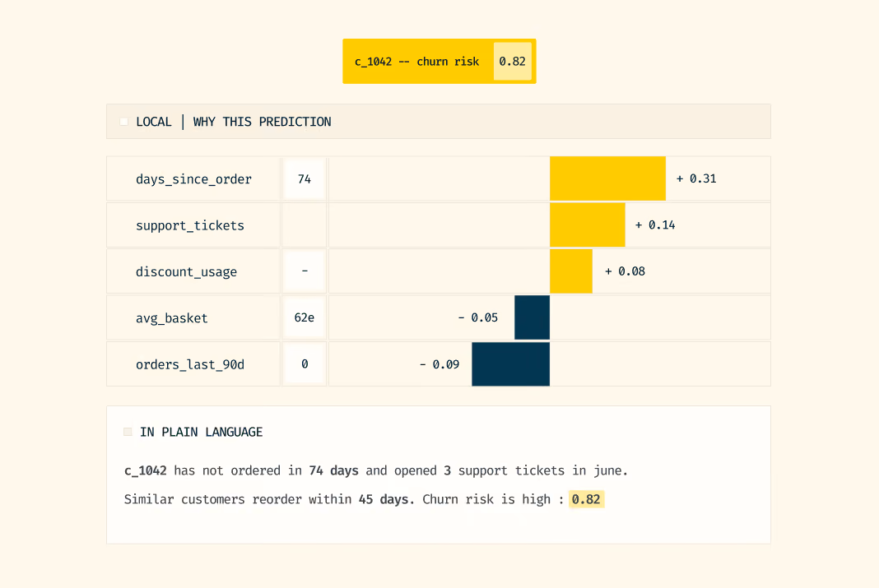
Task: Select the IN PLAIN LANGUAGE heading
Action: (202, 432)
